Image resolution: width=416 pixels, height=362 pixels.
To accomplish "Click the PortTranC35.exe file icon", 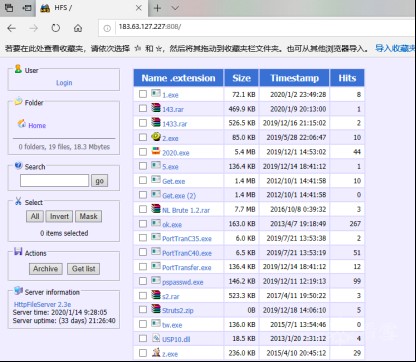I will coord(156,237).
